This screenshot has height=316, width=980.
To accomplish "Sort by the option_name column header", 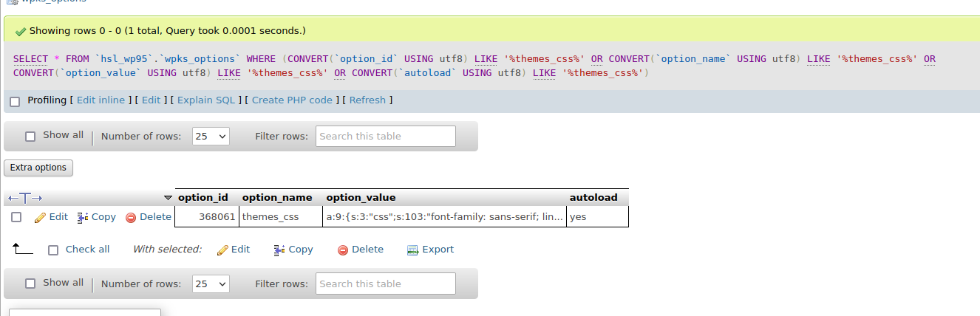I will point(277,198).
